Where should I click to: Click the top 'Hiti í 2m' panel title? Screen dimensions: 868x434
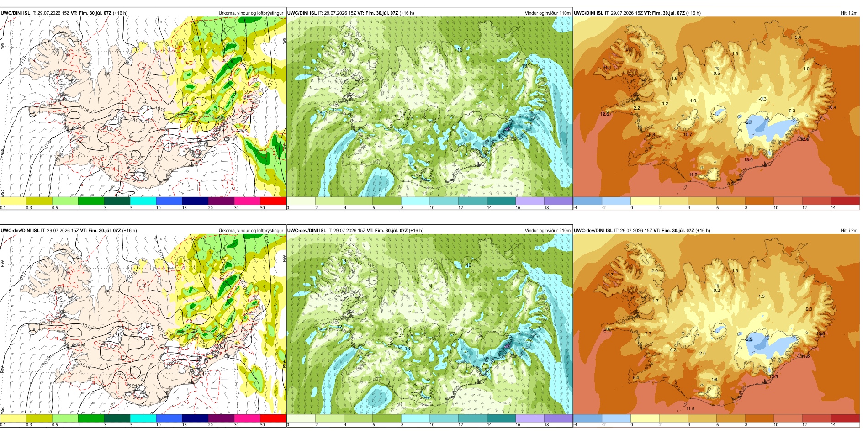tap(849, 13)
